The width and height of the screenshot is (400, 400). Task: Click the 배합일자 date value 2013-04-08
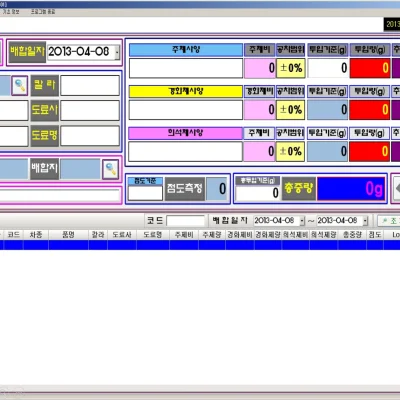coord(79,52)
